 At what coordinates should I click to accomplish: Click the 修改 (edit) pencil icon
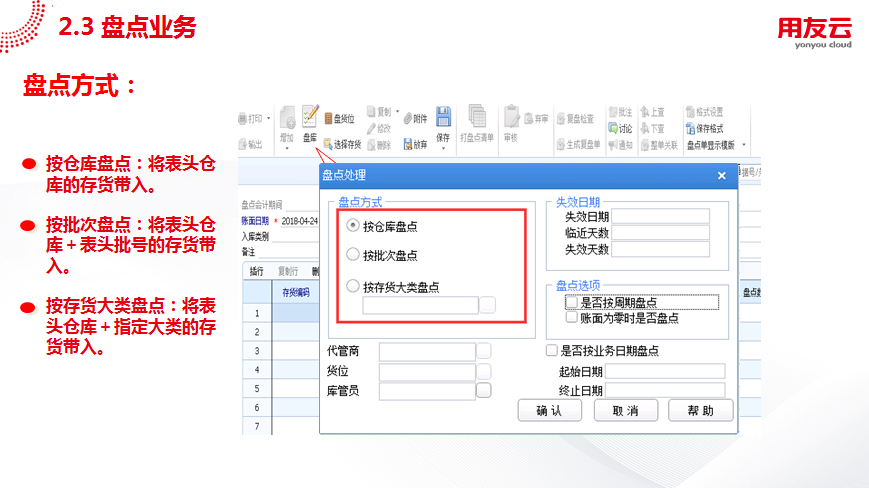[371, 129]
